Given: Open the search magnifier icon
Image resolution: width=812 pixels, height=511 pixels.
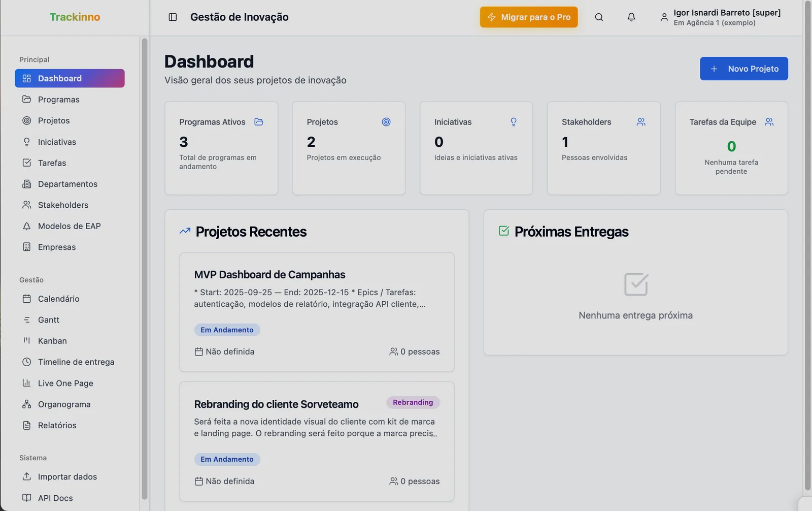Looking at the screenshot, I should (599, 17).
